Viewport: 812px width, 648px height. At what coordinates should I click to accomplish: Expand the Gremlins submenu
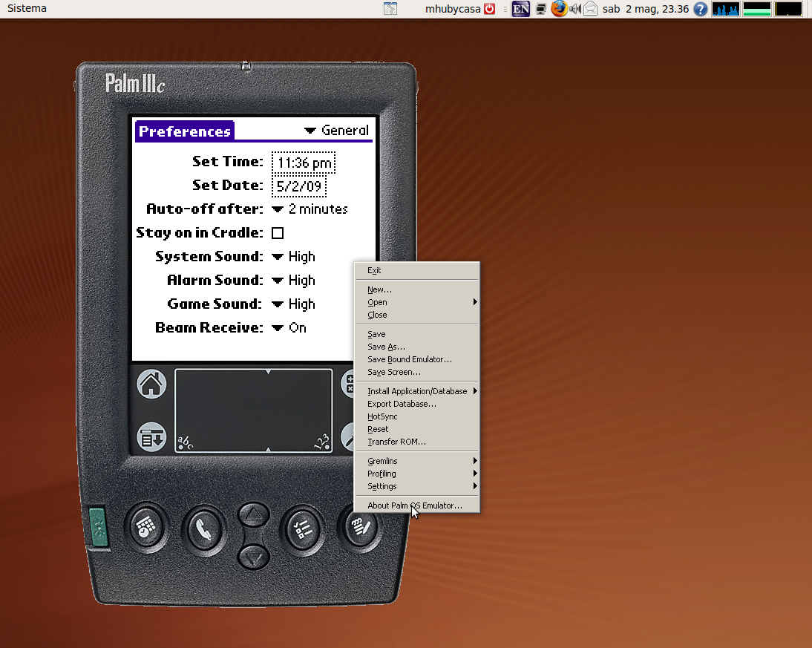pyautogui.click(x=417, y=461)
